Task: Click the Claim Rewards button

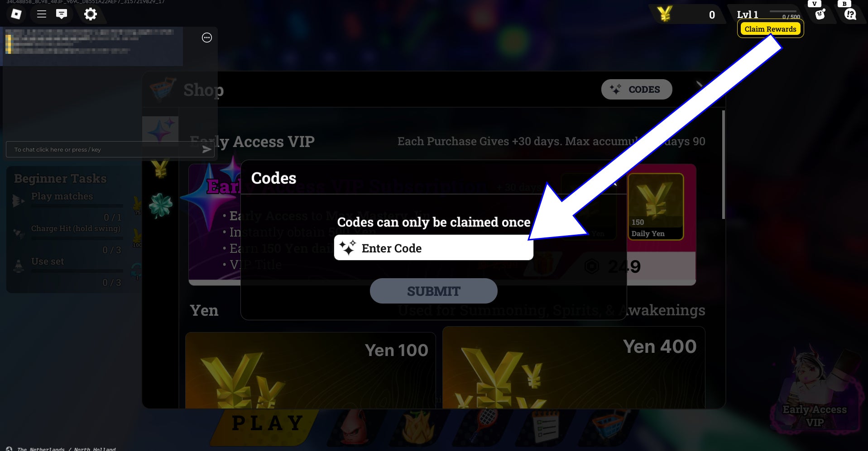Action: (x=770, y=29)
